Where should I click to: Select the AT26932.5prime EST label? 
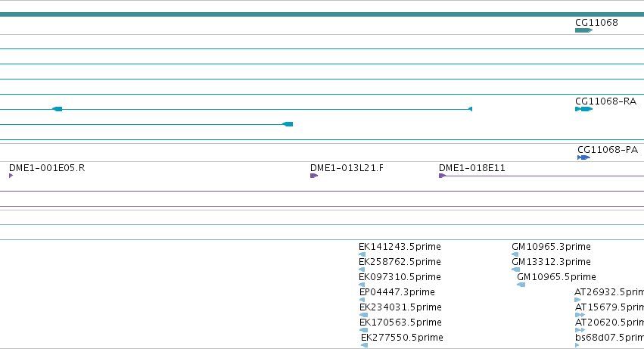pyautogui.click(x=609, y=292)
